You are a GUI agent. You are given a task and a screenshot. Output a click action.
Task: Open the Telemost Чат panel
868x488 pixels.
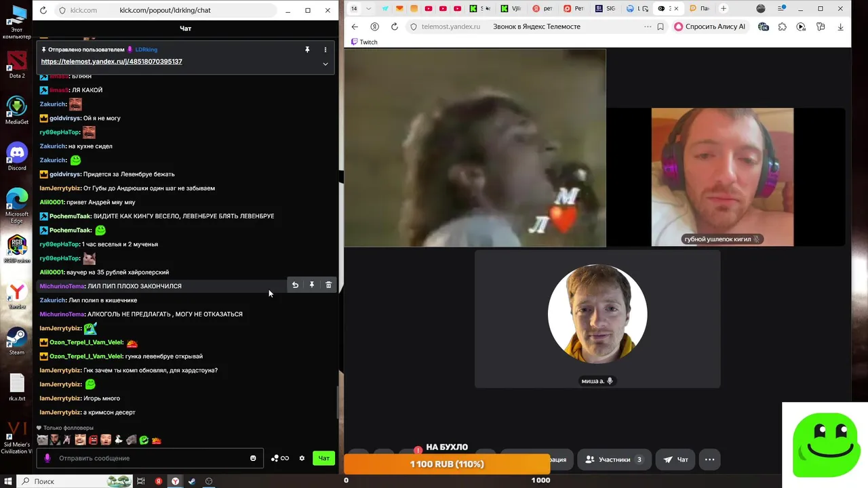(676, 459)
